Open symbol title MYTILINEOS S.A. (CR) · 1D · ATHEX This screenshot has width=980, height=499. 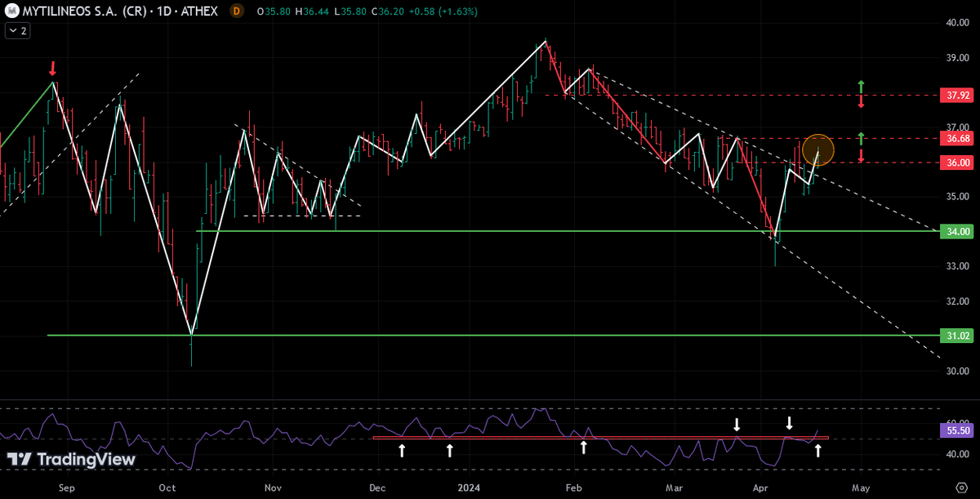[x=119, y=11]
